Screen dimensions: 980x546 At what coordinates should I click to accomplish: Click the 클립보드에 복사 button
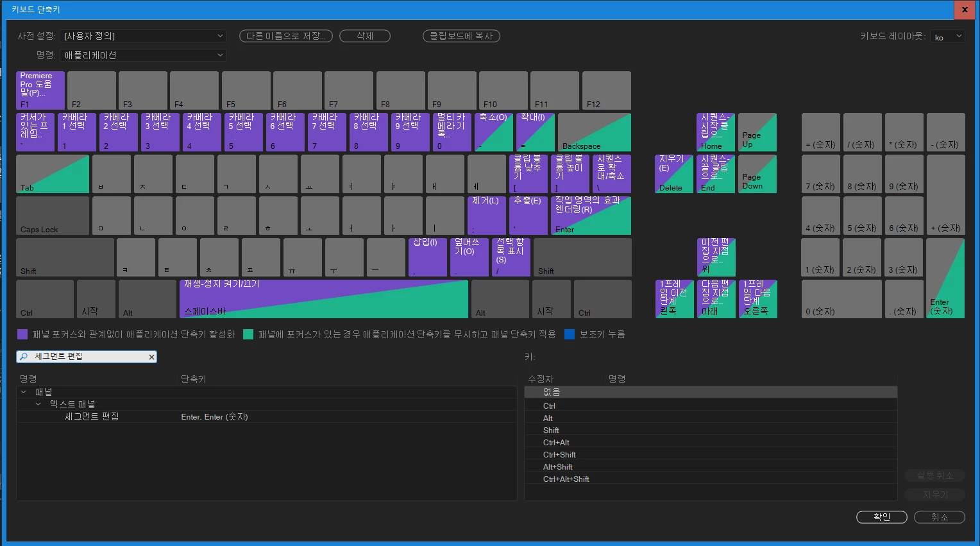tap(461, 36)
